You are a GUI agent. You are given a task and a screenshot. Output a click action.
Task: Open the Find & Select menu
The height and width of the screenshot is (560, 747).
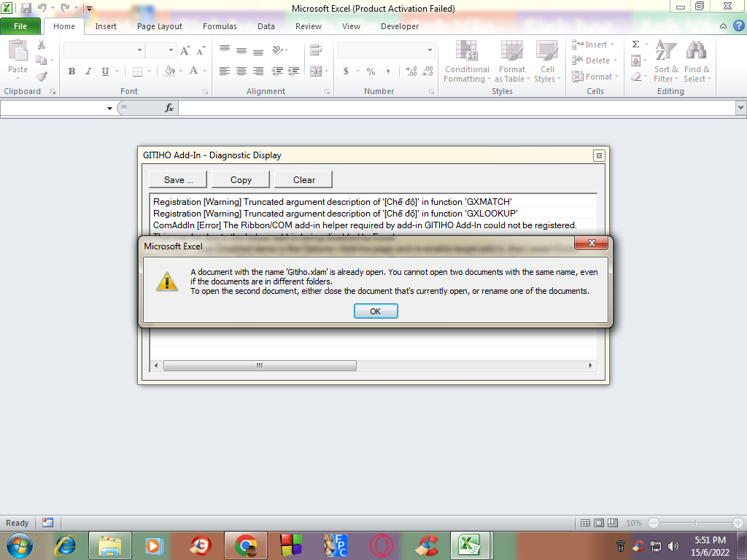pyautogui.click(x=697, y=61)
